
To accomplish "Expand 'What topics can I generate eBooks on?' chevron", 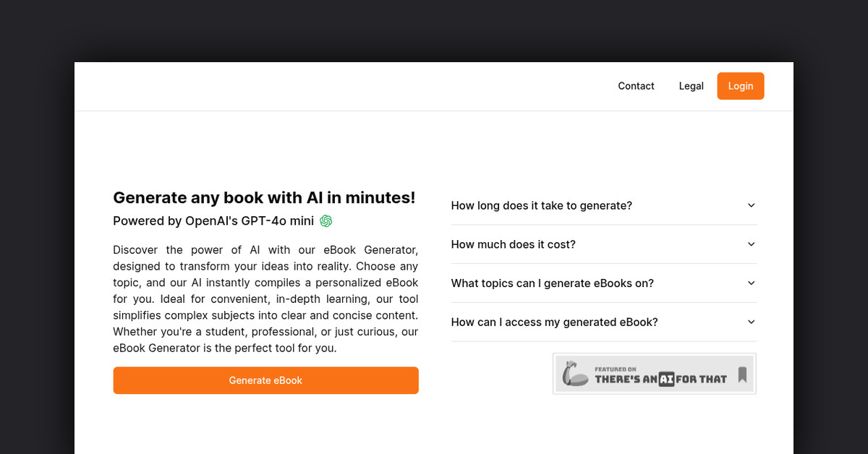I will [751, 283].
